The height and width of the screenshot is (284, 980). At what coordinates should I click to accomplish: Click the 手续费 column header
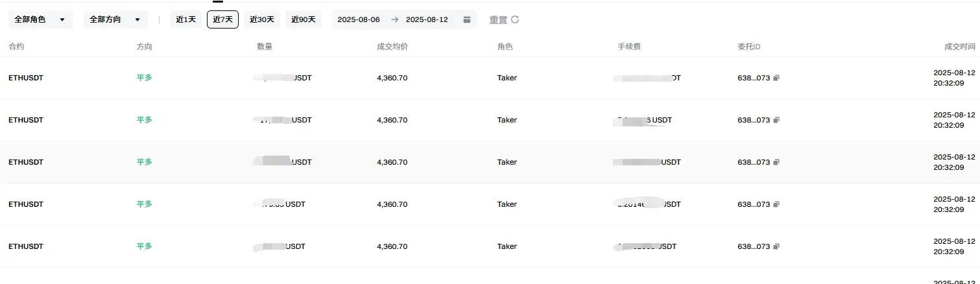click(x=630, y=47)
